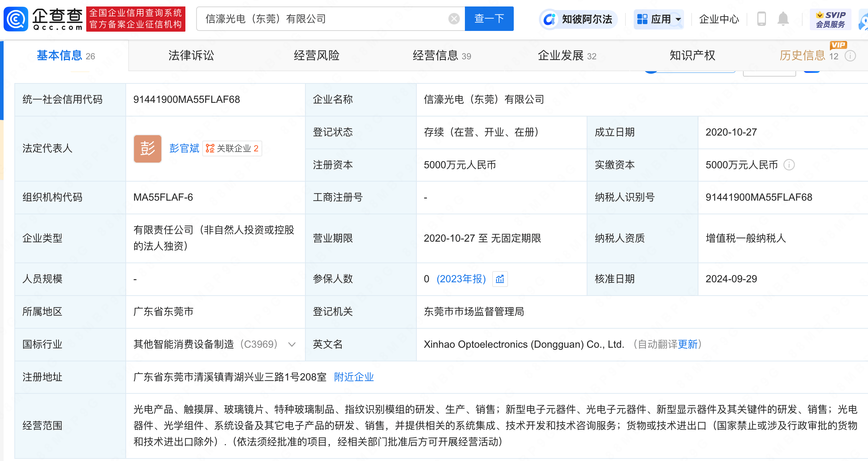Click 增值税一般纳税人 value
This screenshot has width=868, height=461.
[746, 238]
